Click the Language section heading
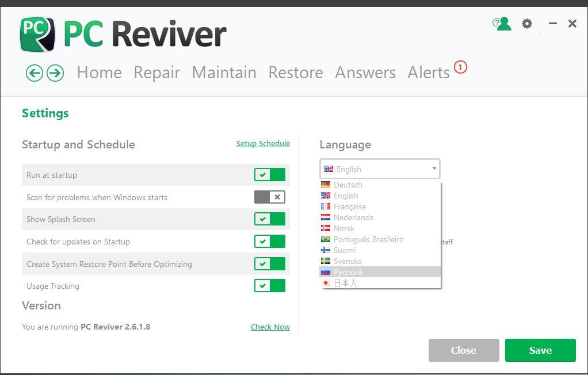The image size is (588, 375). coord(345,145)
